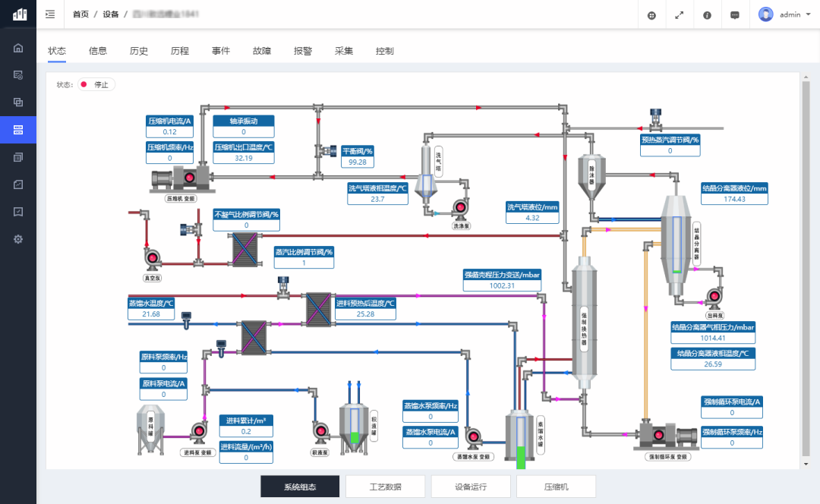
Task: Click the forced circulation pump 强制循环泵
Action: pyautogui.click(x=668, y=436)
